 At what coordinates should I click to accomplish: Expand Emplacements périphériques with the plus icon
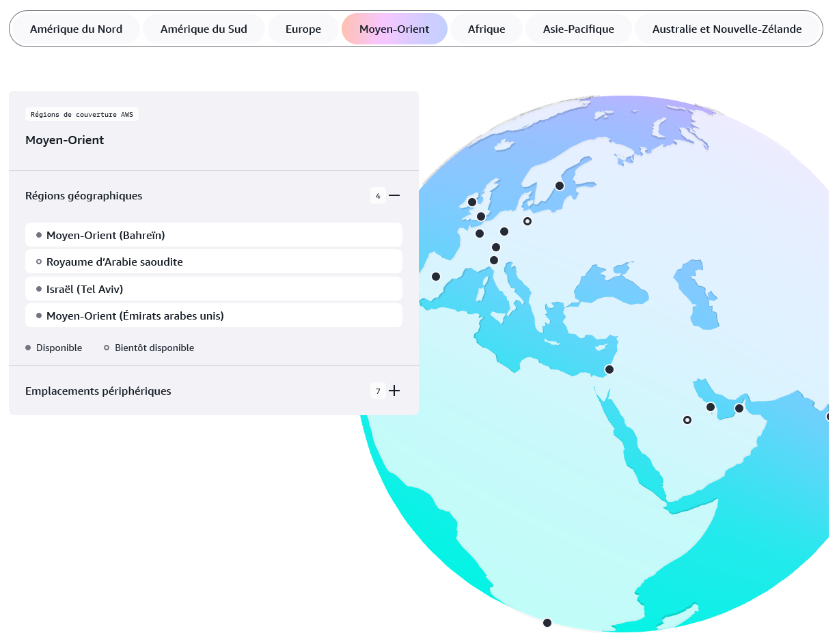click(394, 391)
